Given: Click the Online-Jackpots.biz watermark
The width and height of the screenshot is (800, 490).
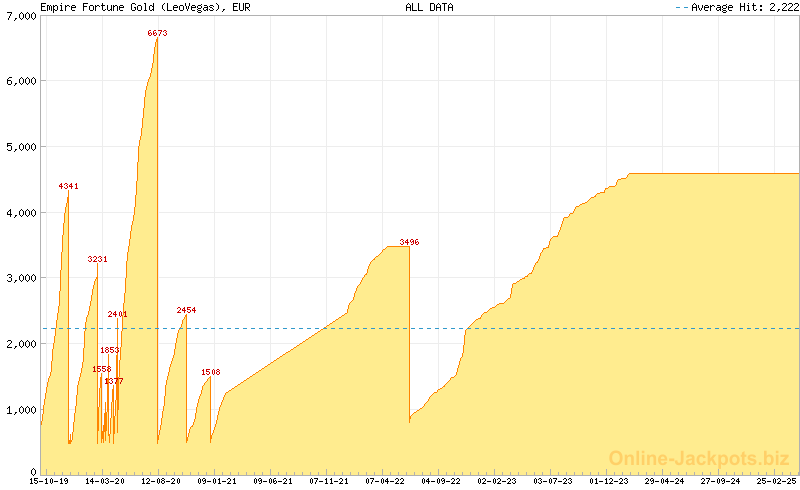Looking at the screenshot, I should point(699,458).
